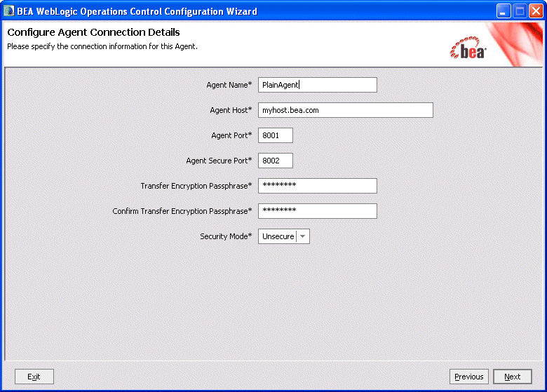Maximize the Configuration Wizard window
Image resolution: width=547 pixels, height=392 pixels.
pos(520,11)
